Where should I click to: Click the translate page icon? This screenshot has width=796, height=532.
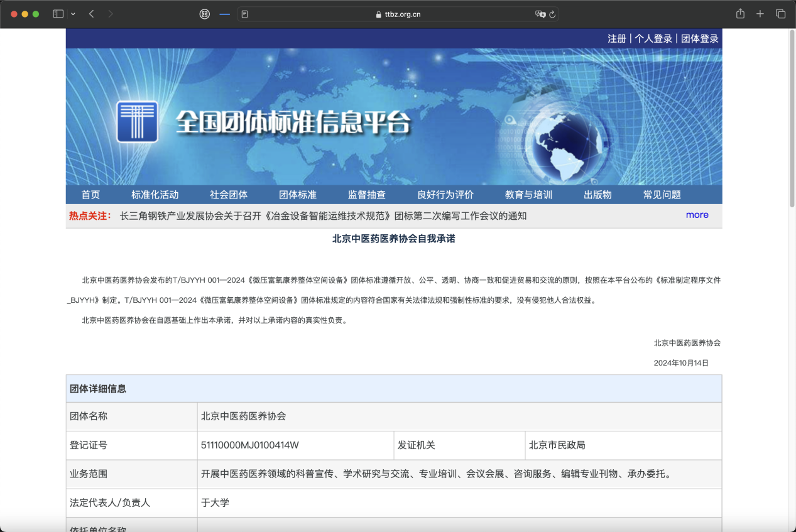(540, 14)
